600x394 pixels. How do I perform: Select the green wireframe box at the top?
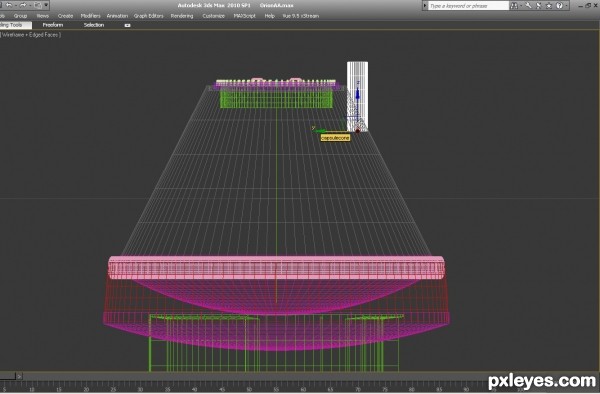(276, 99)
